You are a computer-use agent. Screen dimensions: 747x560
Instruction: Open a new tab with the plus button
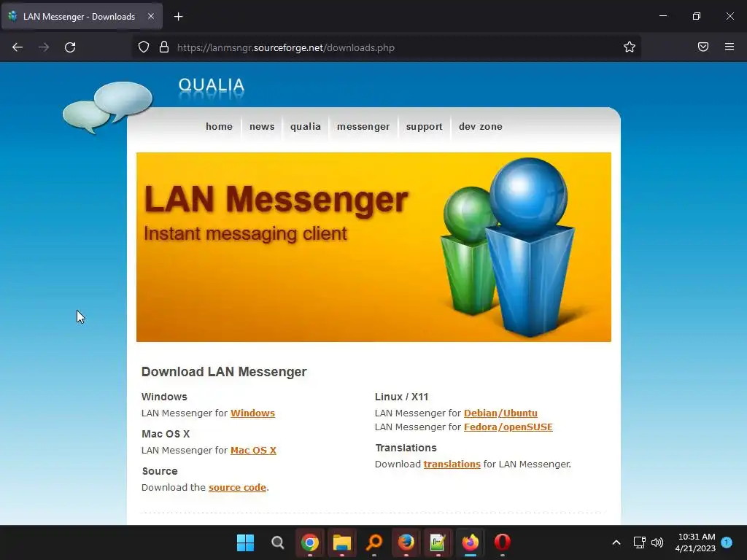tap(178, 17)
